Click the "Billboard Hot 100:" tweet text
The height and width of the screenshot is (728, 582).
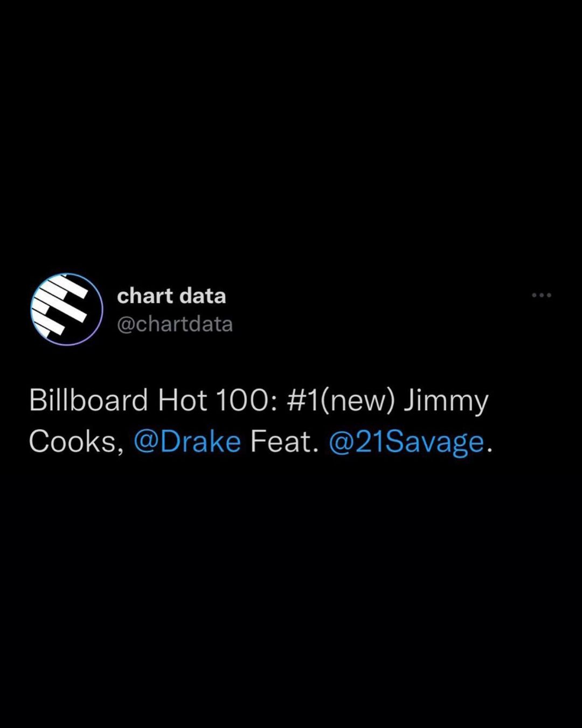[153, 401]
